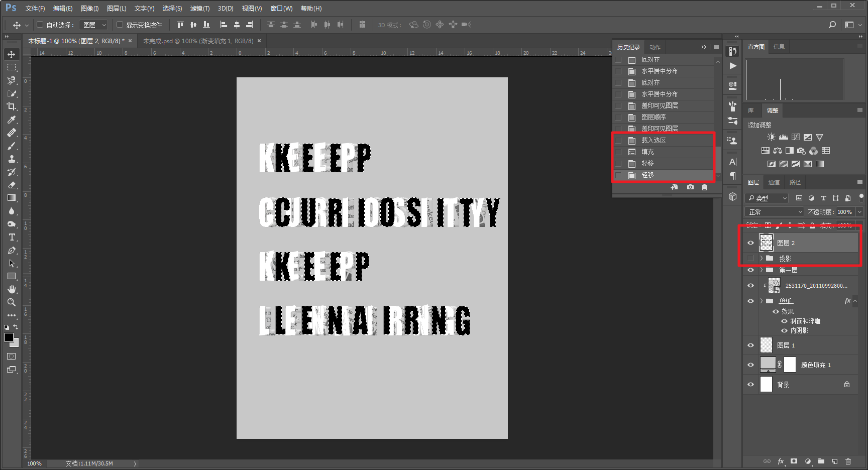This screenshot has height=470, width=868.
Task: Click the foreground color swatch
Action: [x=9, y=337]
